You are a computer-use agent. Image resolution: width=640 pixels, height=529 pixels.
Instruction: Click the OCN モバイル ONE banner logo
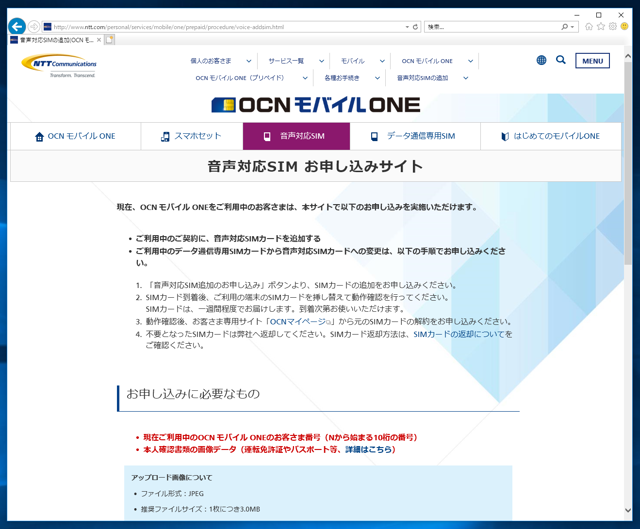pos(316,105)
